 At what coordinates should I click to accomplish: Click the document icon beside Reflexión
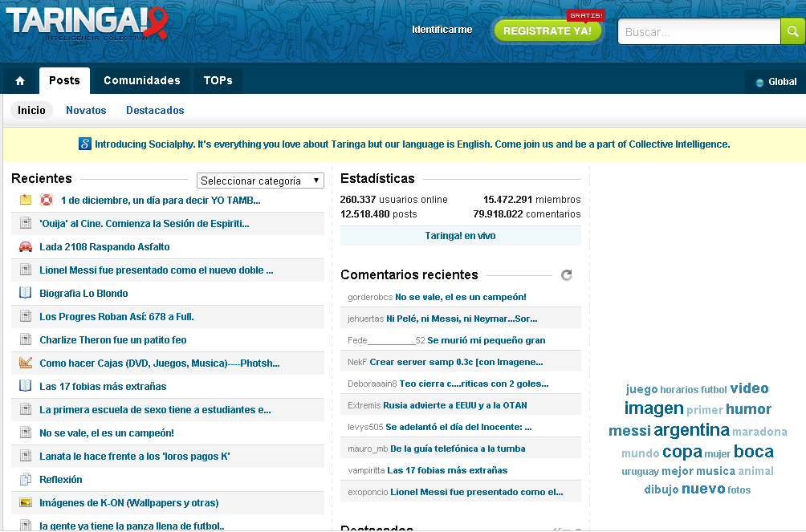click(26, 480)
